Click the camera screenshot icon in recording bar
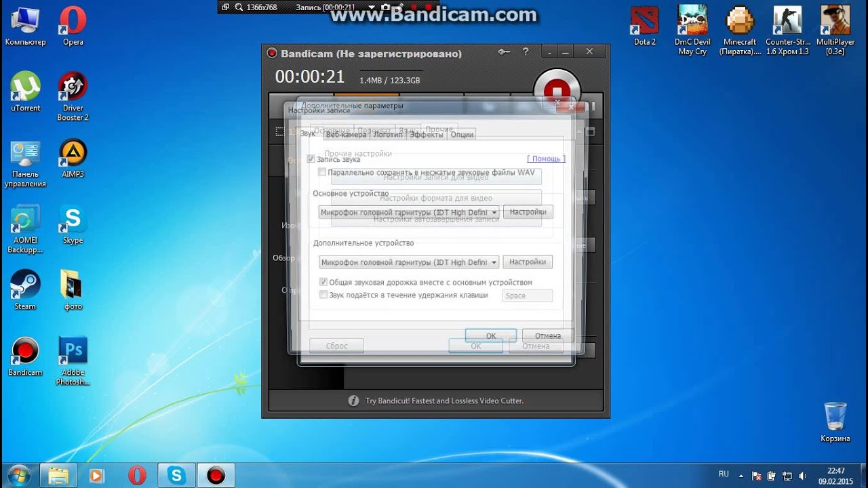Image resolution: width=868 pixels, height=488 pixels. coord(386,7)
